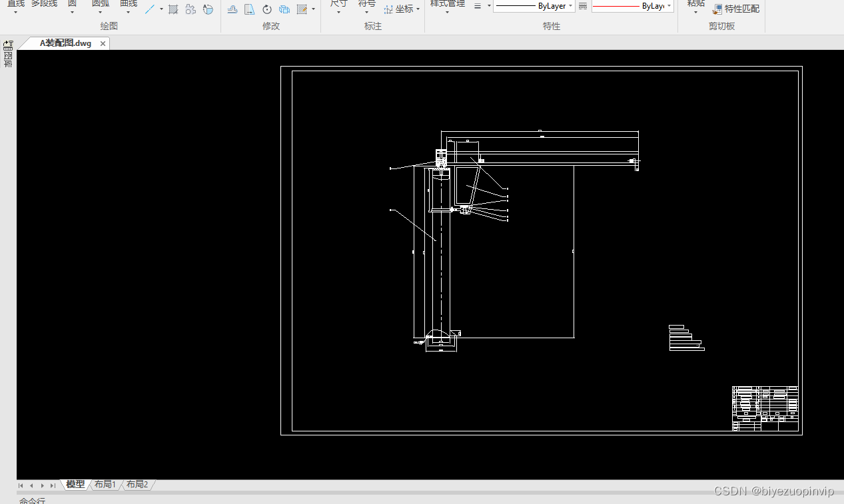844x504 pixels.
Task: Switch to A装配图.dwg document tab
Action: [65, 43]
